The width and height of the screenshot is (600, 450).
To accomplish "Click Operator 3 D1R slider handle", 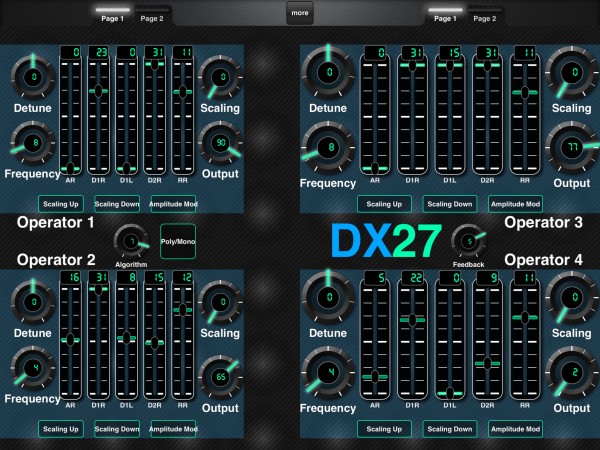I will [412, 65].
